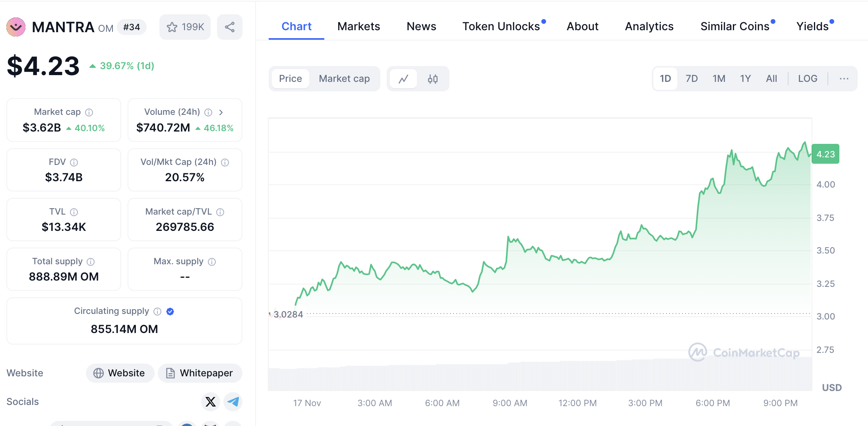Open the Chart tab

(296, 27)
